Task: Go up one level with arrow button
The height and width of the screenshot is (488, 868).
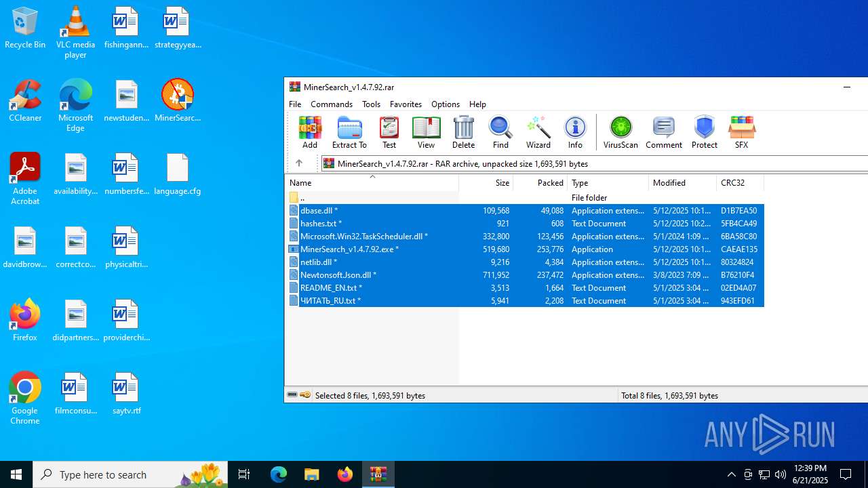Action: 299,163
